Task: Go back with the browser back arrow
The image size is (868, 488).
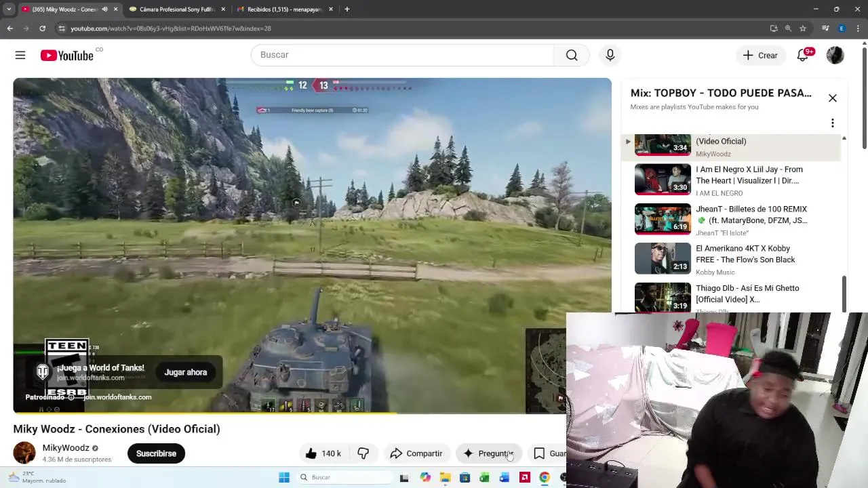Action: coord(10,28)
